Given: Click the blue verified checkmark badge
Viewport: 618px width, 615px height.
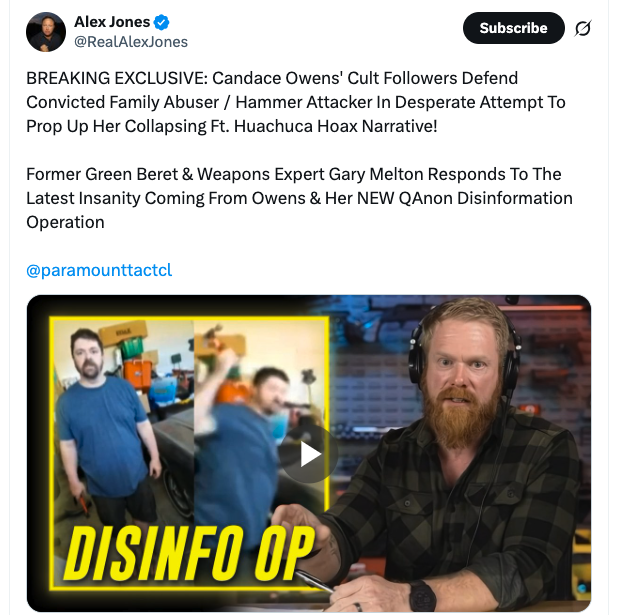Looking at the screenshot, I should coord(161,22).
